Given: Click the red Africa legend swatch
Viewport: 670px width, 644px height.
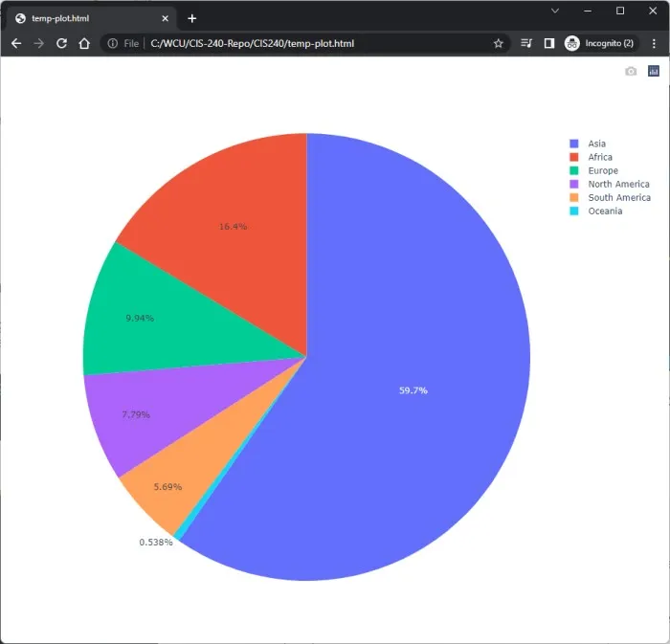Looking at the screenshot, I should 574,157.
